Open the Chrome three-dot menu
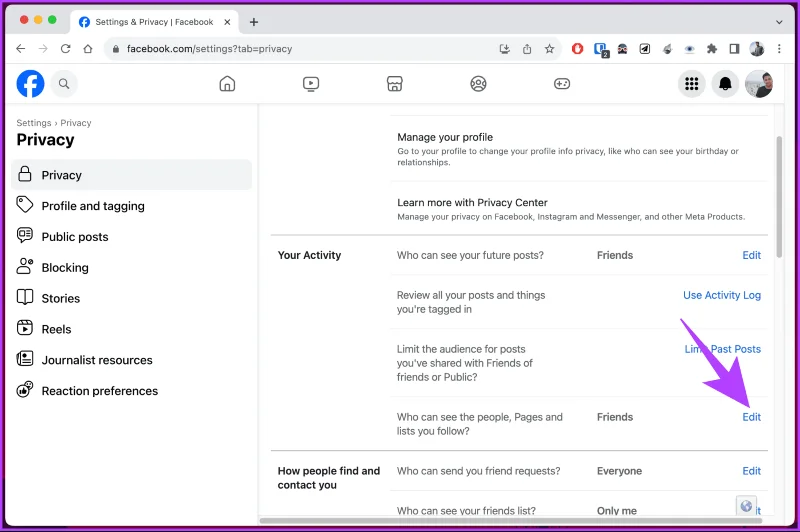 point(779,49)
